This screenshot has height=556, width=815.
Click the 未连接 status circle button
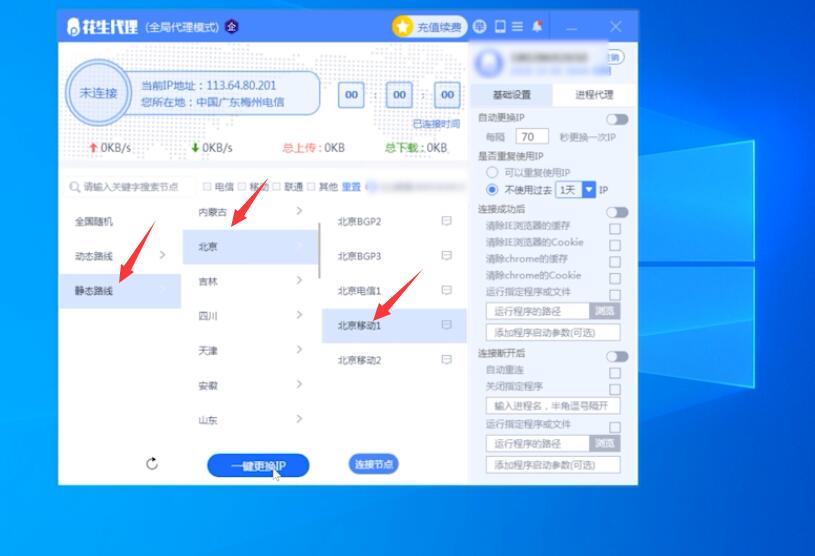98,93
